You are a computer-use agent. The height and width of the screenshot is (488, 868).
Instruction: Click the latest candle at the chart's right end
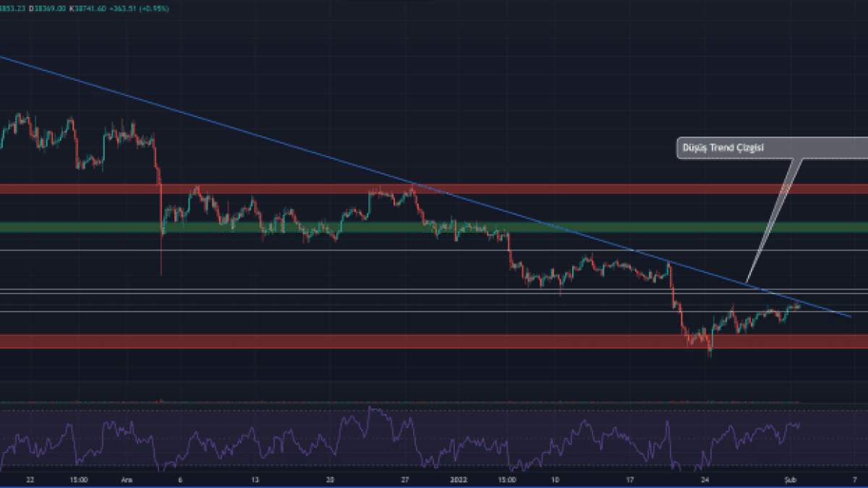(x=798, y=306)
